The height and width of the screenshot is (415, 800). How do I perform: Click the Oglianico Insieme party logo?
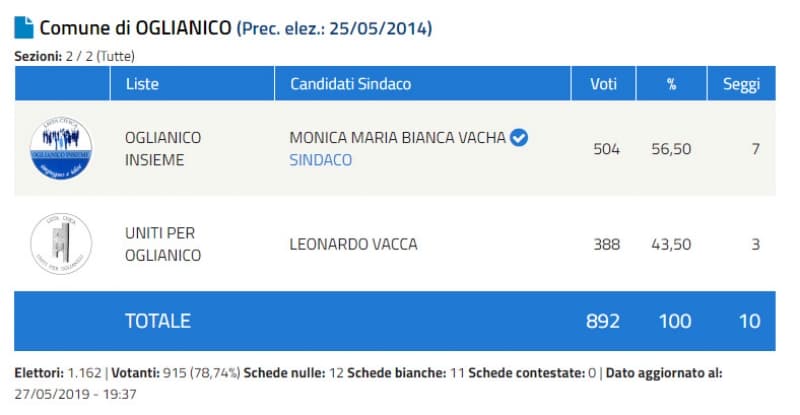click(61, 149)
